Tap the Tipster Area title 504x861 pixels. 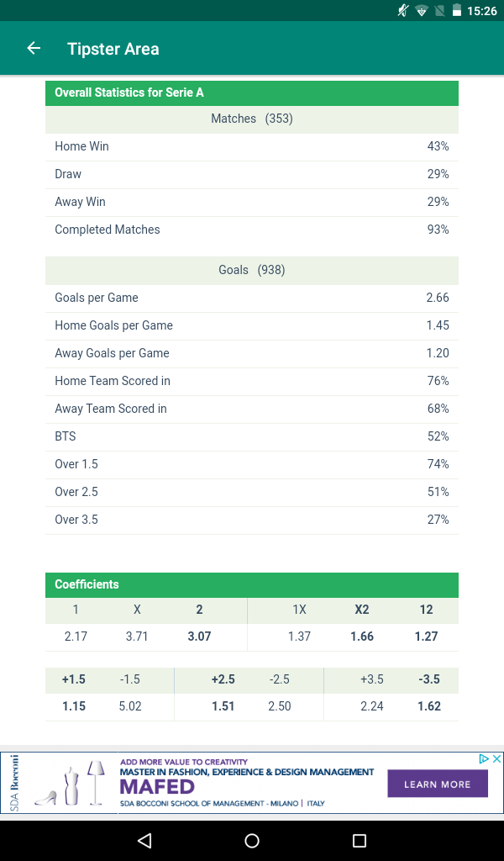tap(113, 49)
